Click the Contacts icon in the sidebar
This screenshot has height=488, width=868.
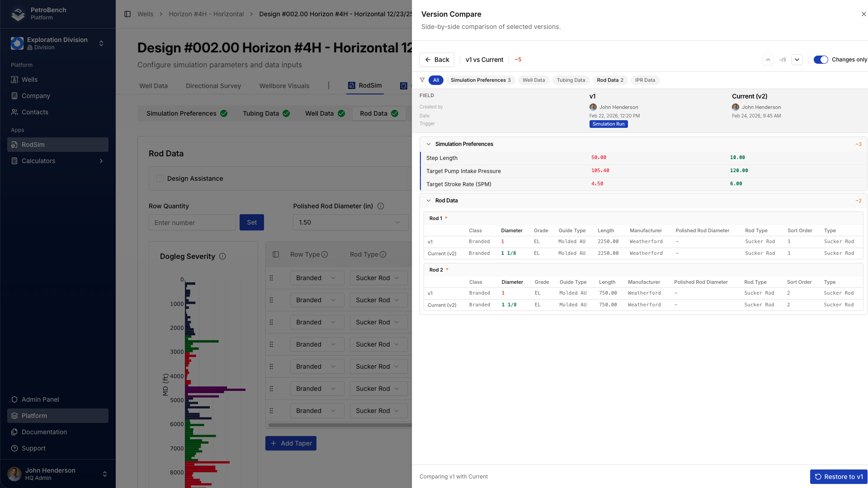click(x=15, y=112)
